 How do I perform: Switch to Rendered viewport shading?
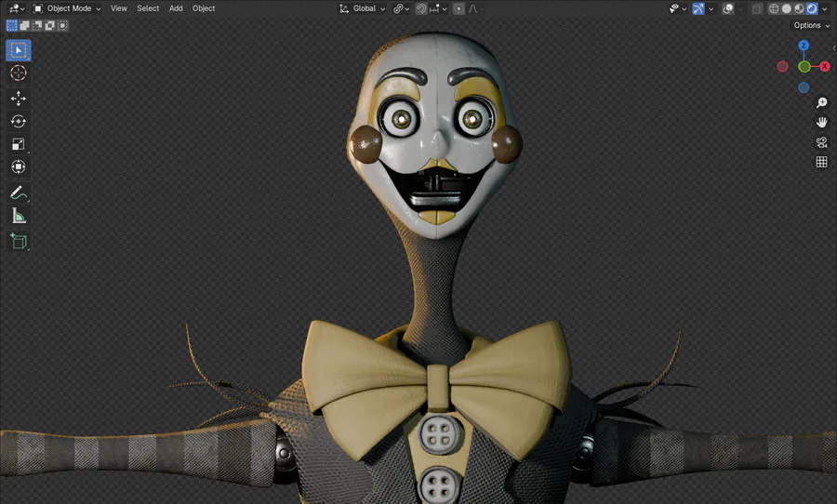click(812, 8)
